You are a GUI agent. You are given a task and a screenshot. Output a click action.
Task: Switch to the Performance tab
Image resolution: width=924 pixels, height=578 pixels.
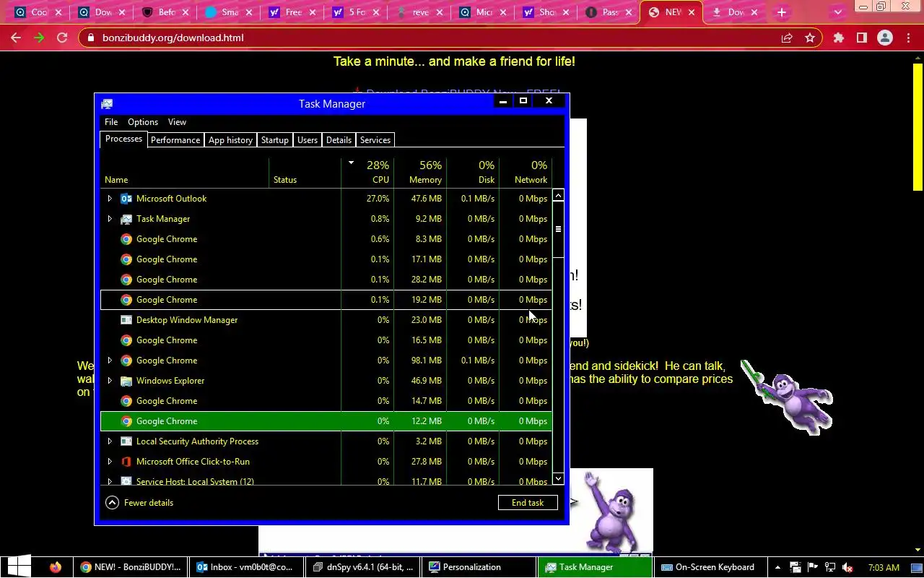(175, 140)
